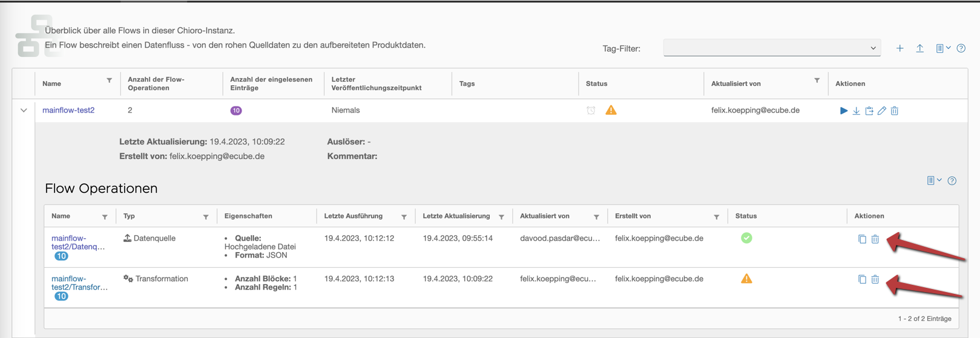Viewport: 980px width, 338px height.
Task: Click the orange warning status of mainflow-test2
Action: click(x=611, y=110)
